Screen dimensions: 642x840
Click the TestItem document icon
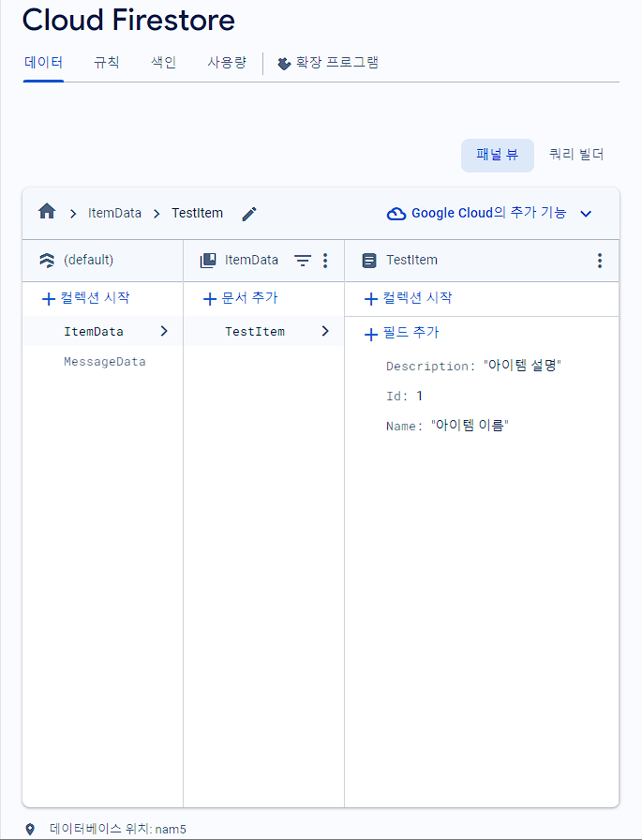[x=369, y=261]
